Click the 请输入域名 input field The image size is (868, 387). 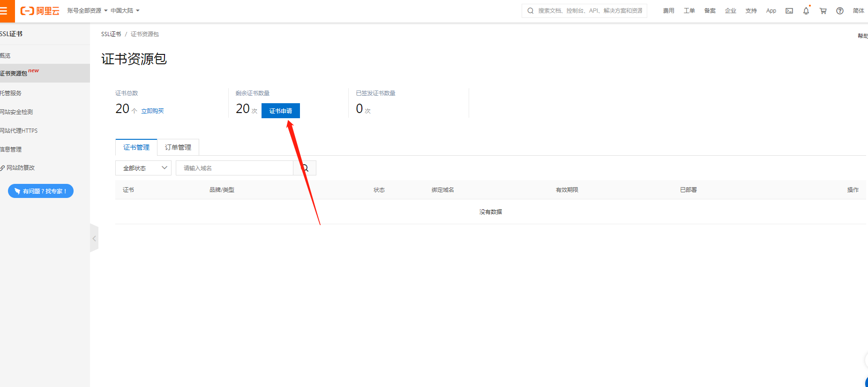coord(234,168)
